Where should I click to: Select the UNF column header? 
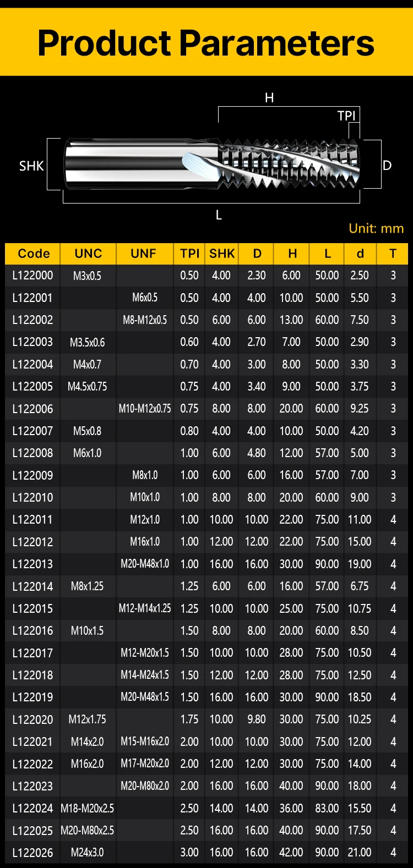143,254
